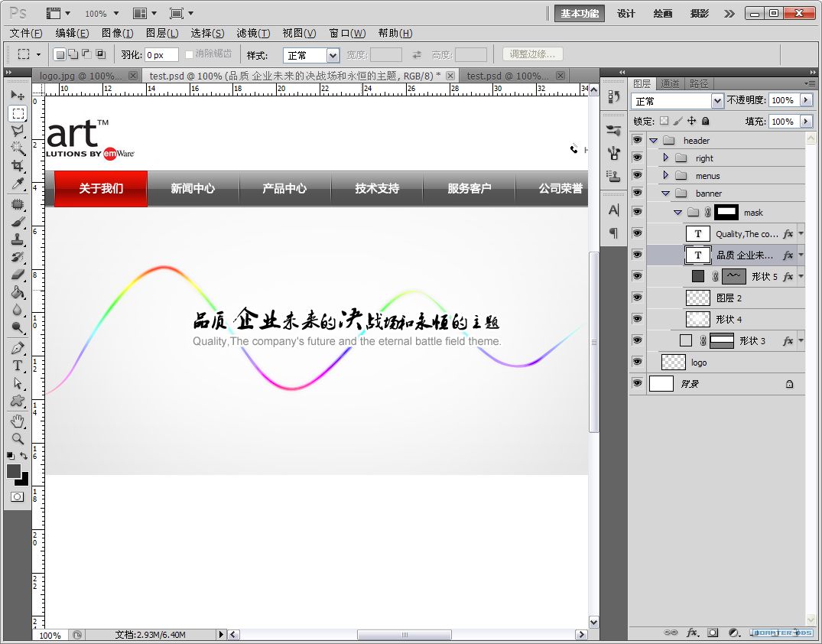Expand the right layer group

(x=666, y=158)
